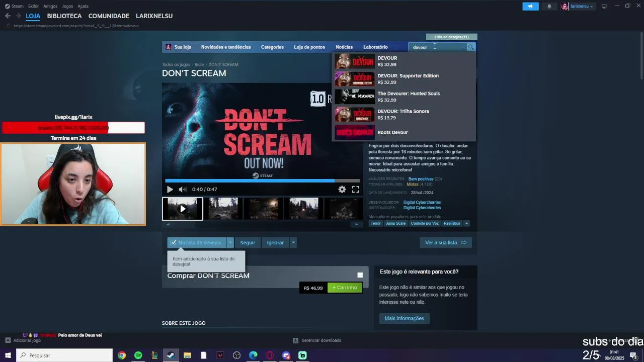Image resolution: width=644 pixels, height=362 pixels.
Task: Open Novidades e tendências menu
Action: tap(226, 47)
